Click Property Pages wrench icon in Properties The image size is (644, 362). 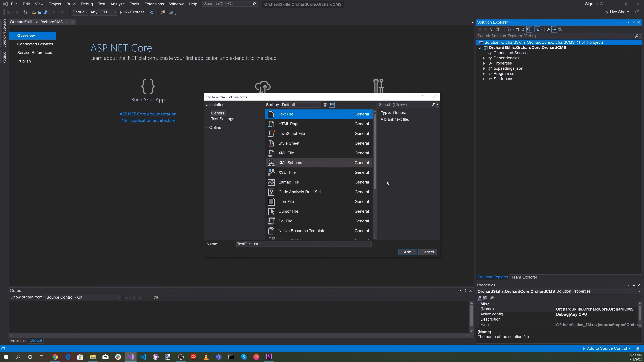[492, 297]
